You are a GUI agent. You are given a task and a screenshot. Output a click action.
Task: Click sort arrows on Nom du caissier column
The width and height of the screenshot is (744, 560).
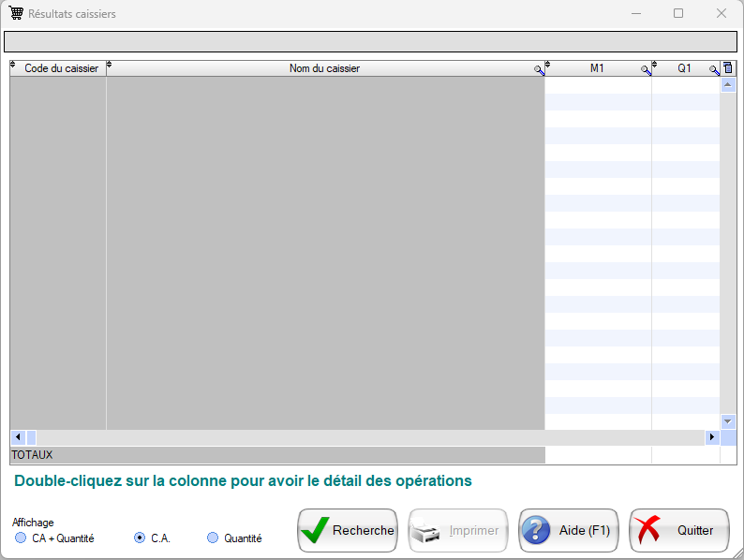[109, 65]
